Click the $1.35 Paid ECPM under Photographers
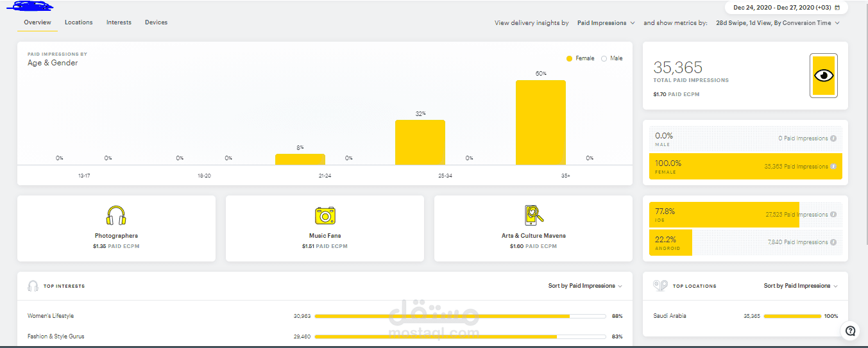The image size is (868, 348). 116,246
